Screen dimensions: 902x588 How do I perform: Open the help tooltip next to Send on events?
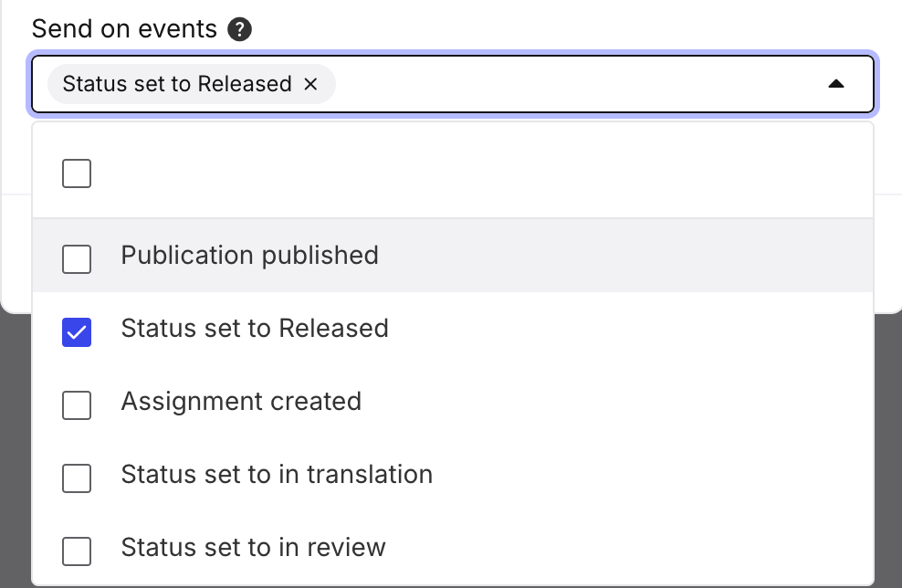[239, 29]
